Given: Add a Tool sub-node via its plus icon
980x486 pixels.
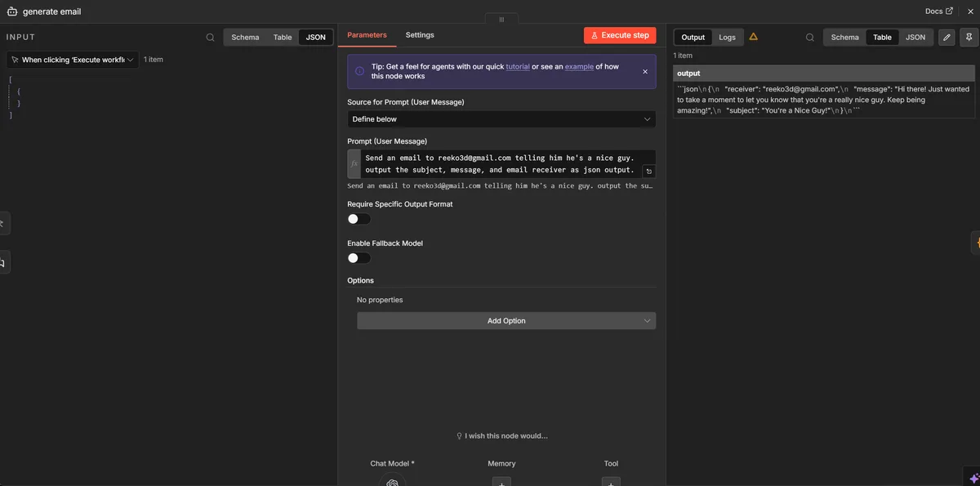Looking at the screenshot, I should [609, 484].
